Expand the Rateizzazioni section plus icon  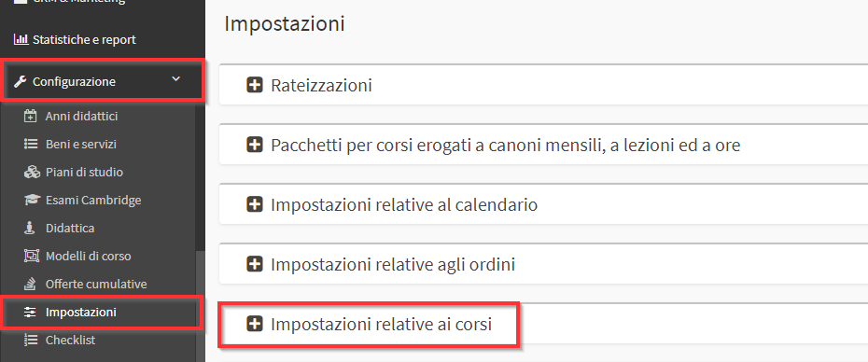(254, 86)
